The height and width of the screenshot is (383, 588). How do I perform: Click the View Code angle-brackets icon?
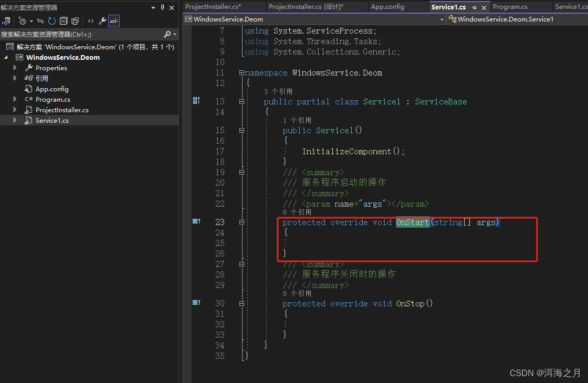91,21
